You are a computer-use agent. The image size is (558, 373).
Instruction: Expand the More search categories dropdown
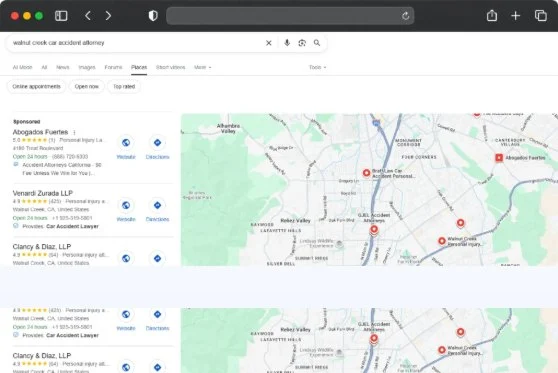[202, 67]
